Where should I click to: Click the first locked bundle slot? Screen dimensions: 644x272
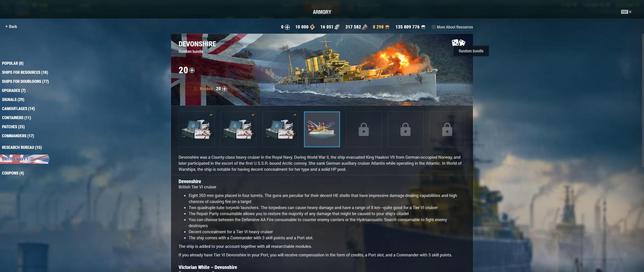click(x=364, y=129)
